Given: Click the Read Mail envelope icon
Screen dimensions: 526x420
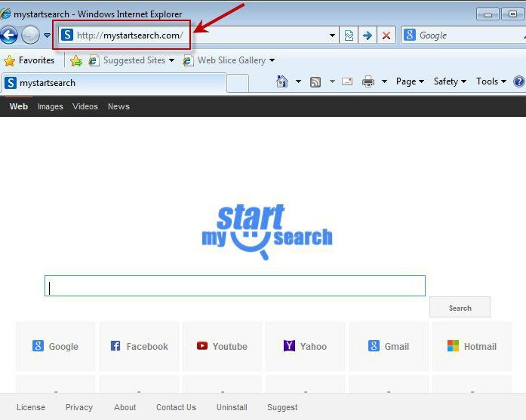Looking at the screenshot, I should click(347, 81).
